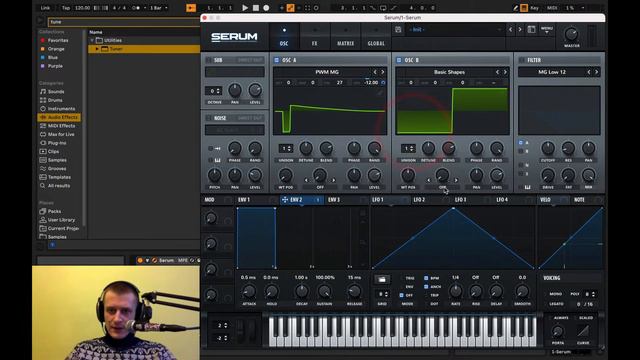The image size is (640, 360).
Task: Open the 1 Bar quantization dropdown
Action: [159, 8]
